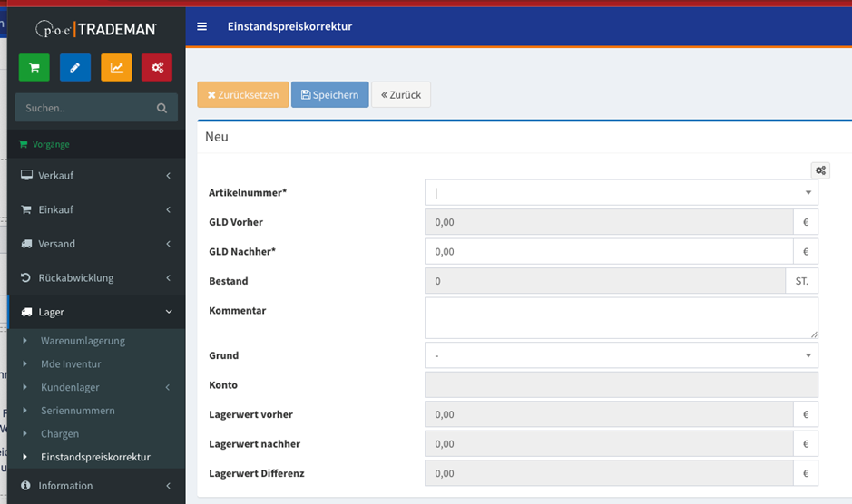Click the Information circle icon
The height and width of the screenshot is (504, 852).
(x=25, y=485)
